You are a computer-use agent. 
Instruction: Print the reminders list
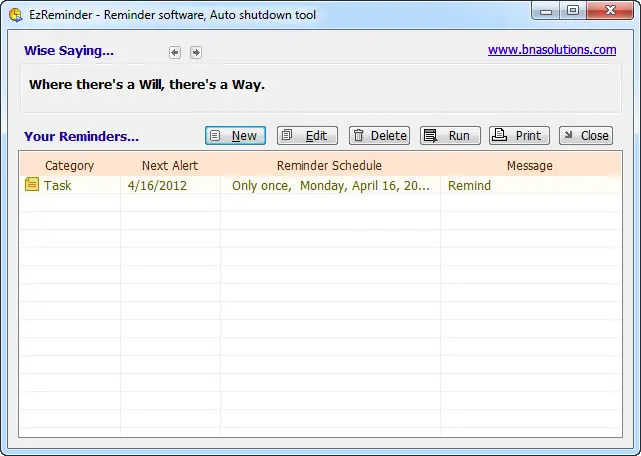click(x=520, y=135)
